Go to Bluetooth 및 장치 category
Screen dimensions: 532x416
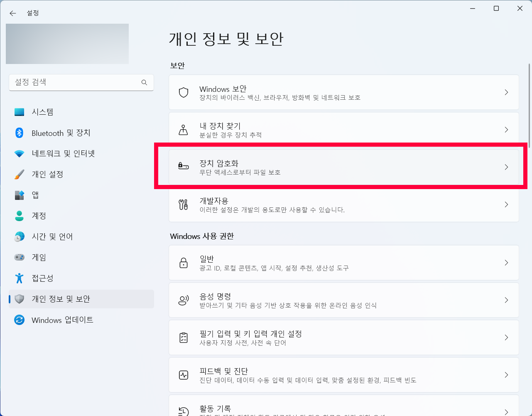coord(81,133)
